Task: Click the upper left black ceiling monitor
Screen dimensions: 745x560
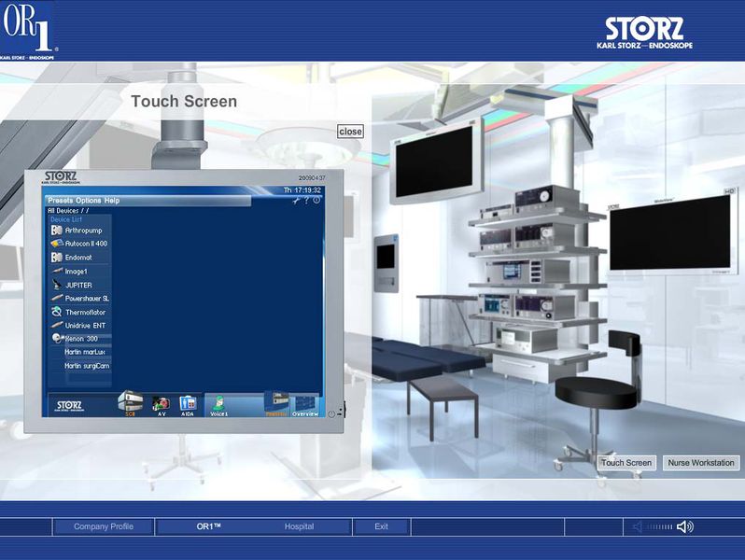Action: tap(436, 161)
